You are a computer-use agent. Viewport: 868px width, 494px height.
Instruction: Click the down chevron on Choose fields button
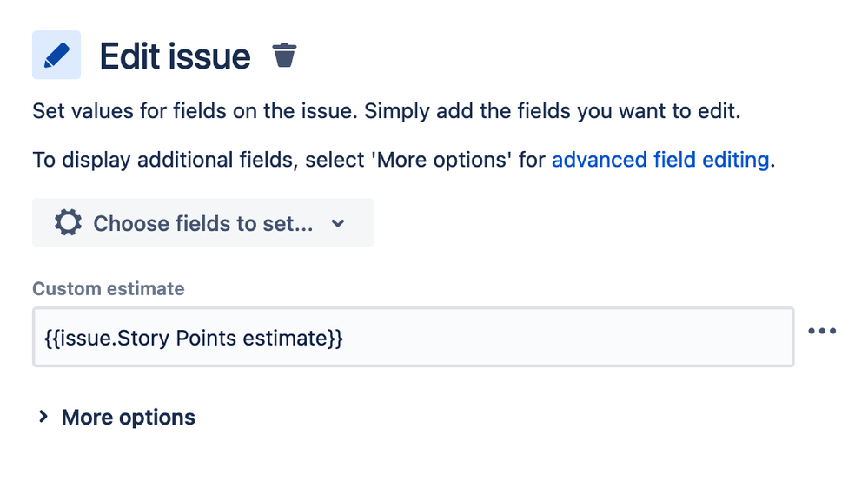338,223
